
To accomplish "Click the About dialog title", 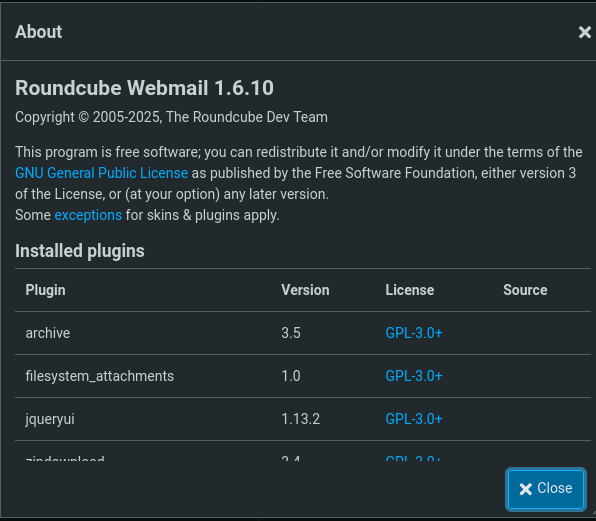I will pos(38,32).
